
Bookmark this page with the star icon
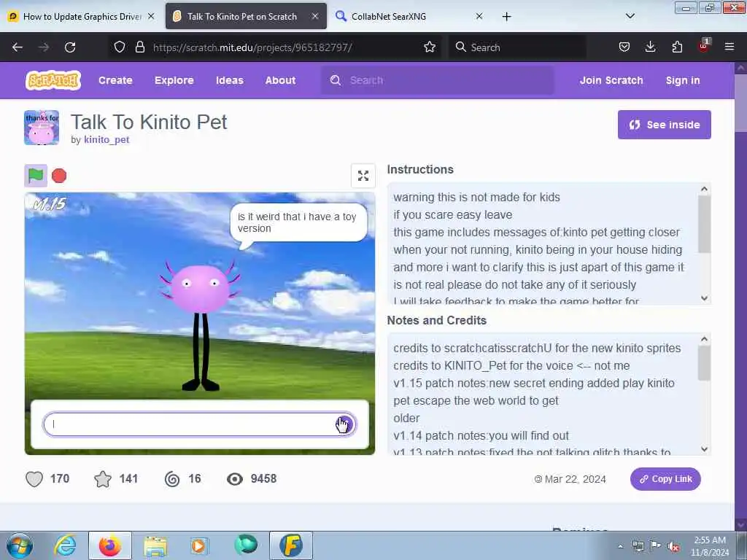tap(430, 47)
